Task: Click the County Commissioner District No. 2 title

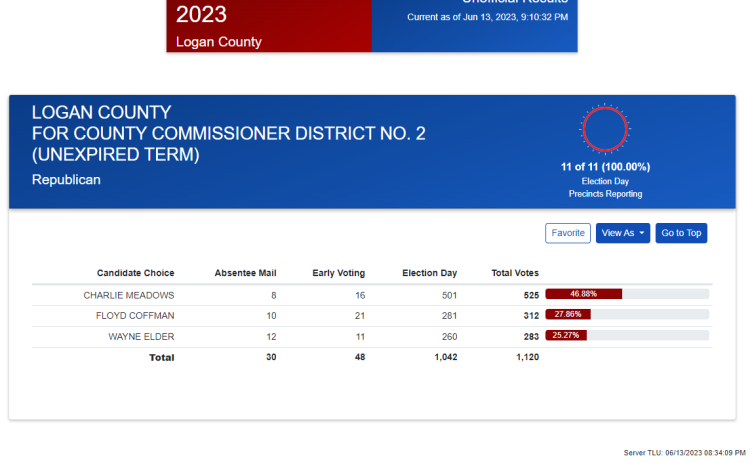Action: pyautogui.click(x=229, y=133)
